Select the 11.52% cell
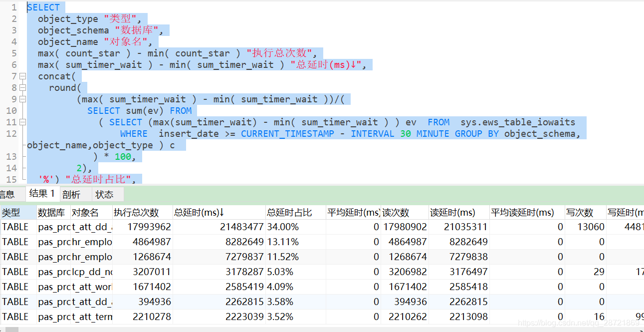This screenshot has height=332, width=644. coord(295,257)
